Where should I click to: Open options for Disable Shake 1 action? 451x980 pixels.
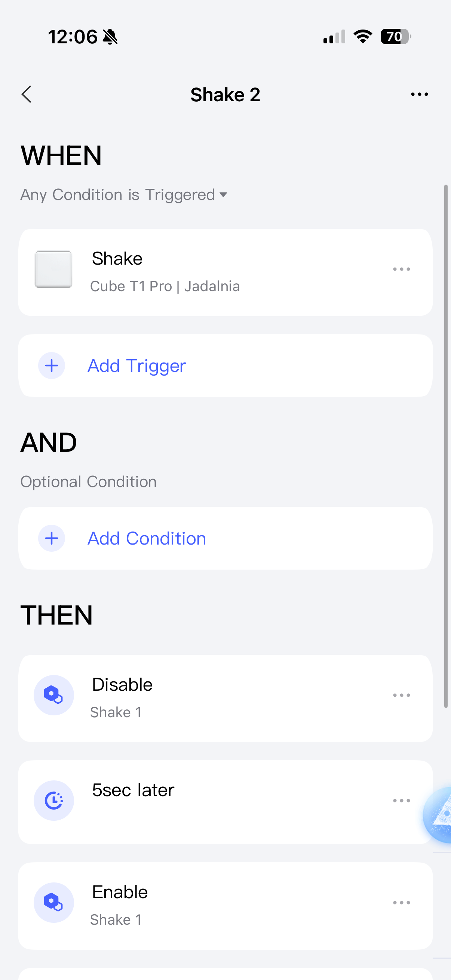(x=401, y=695)
